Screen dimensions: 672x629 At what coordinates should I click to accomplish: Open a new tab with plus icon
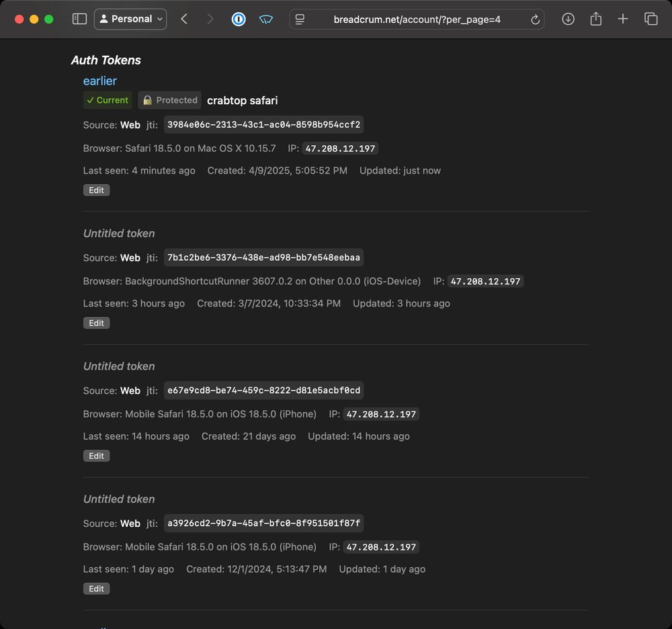623,19
